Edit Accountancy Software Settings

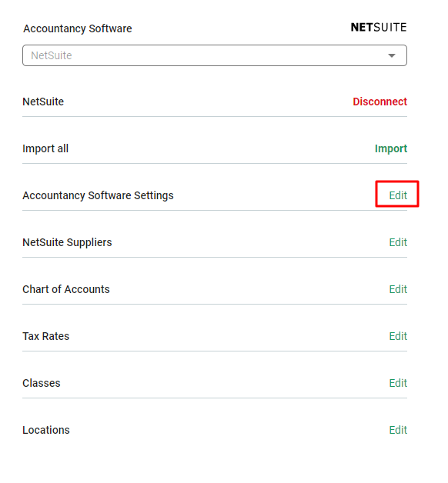coord(398,195)
